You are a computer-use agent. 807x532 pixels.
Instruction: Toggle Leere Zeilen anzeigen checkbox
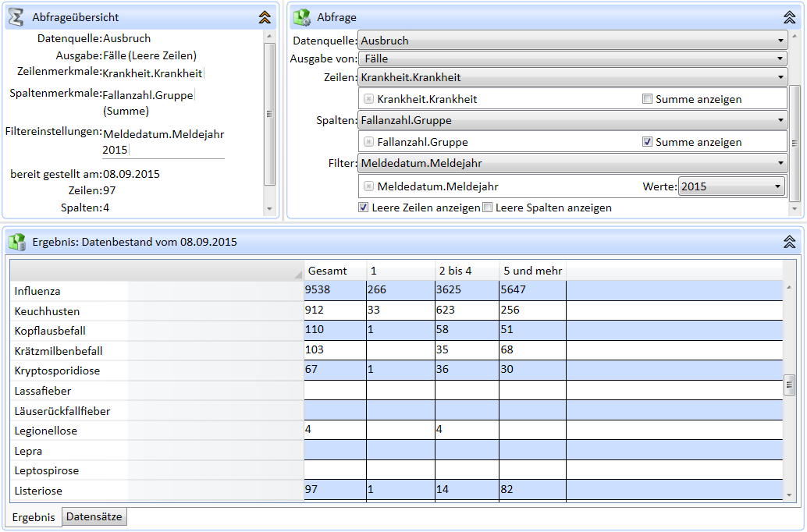[x=363, y=207]
